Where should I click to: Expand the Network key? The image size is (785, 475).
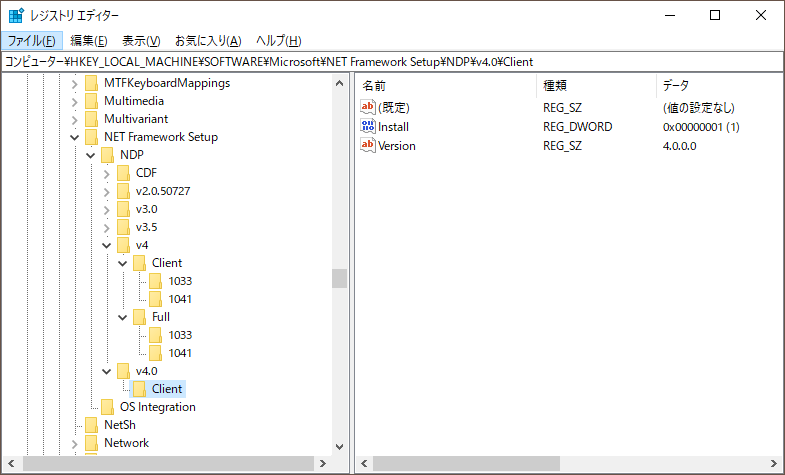tap(75, 444)
